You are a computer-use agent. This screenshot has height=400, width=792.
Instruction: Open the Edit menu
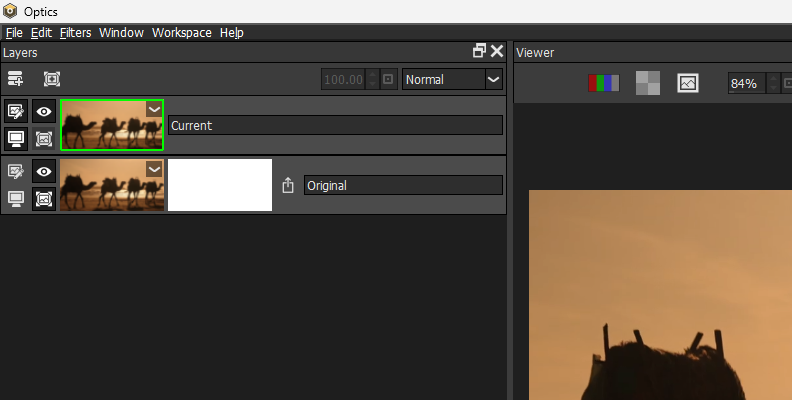(x=41, y=33)
